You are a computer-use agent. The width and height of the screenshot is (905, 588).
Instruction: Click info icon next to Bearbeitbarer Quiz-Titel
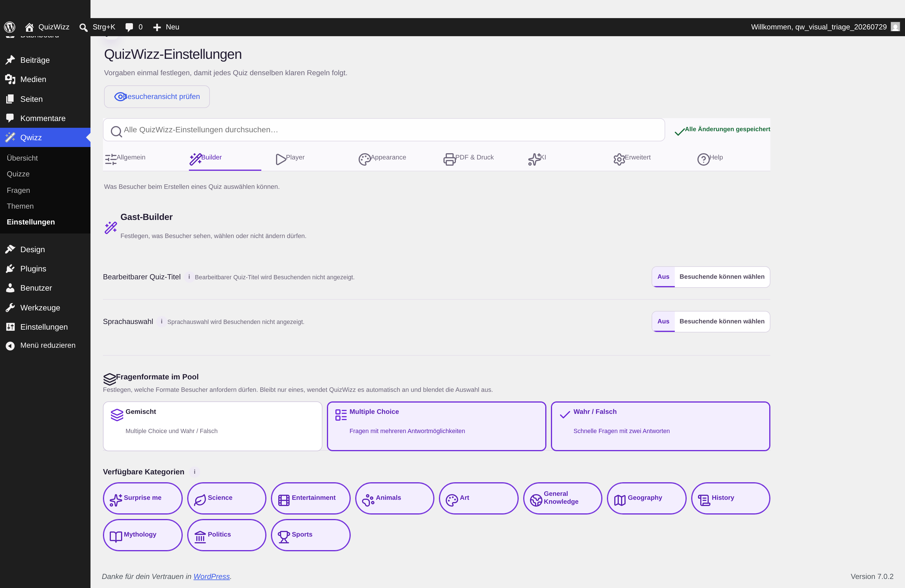point(189,277)
